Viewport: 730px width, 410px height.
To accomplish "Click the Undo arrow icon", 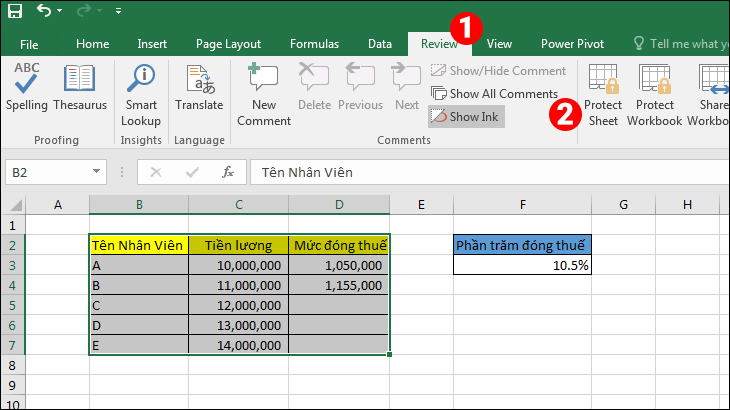I will 44,12.
